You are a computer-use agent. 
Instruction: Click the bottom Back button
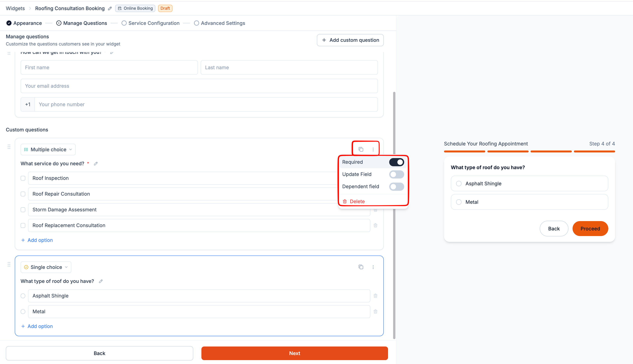[x=100, y=353]
